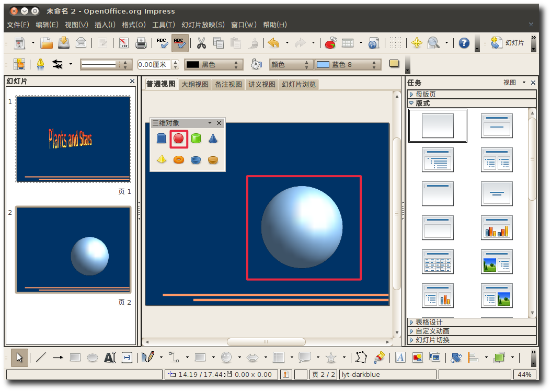
Task: Select the Text tool
Action: click(110, 358)
